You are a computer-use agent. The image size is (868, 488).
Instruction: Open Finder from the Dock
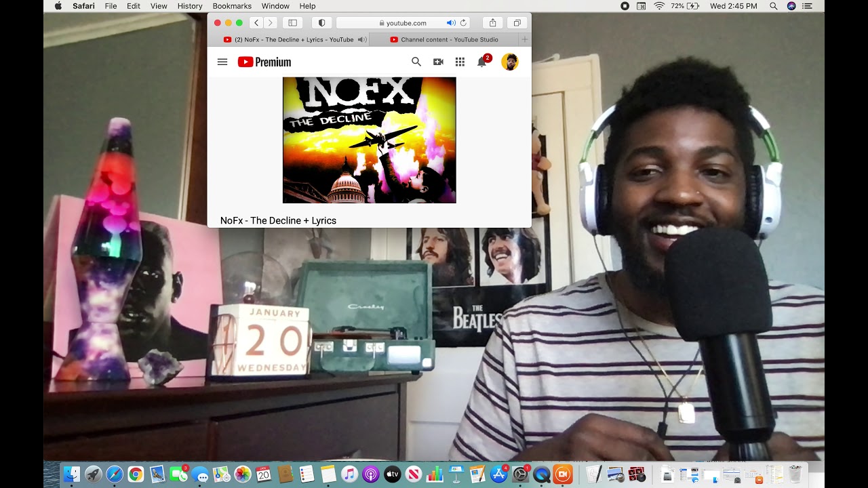[72, 474]
